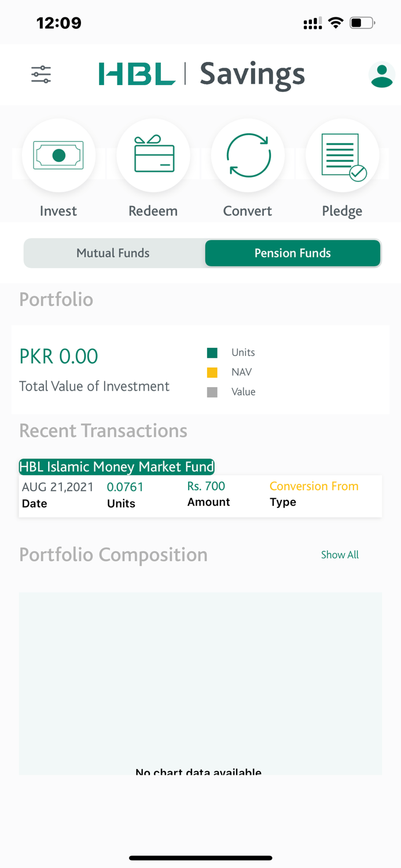Tap the Wi-Fi status icon
This screenshot has height=868, width=401.
[x=336, y=22]
